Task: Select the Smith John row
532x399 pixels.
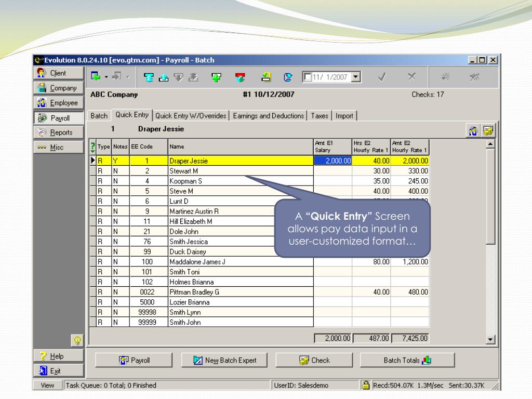Action: (259, 322)
